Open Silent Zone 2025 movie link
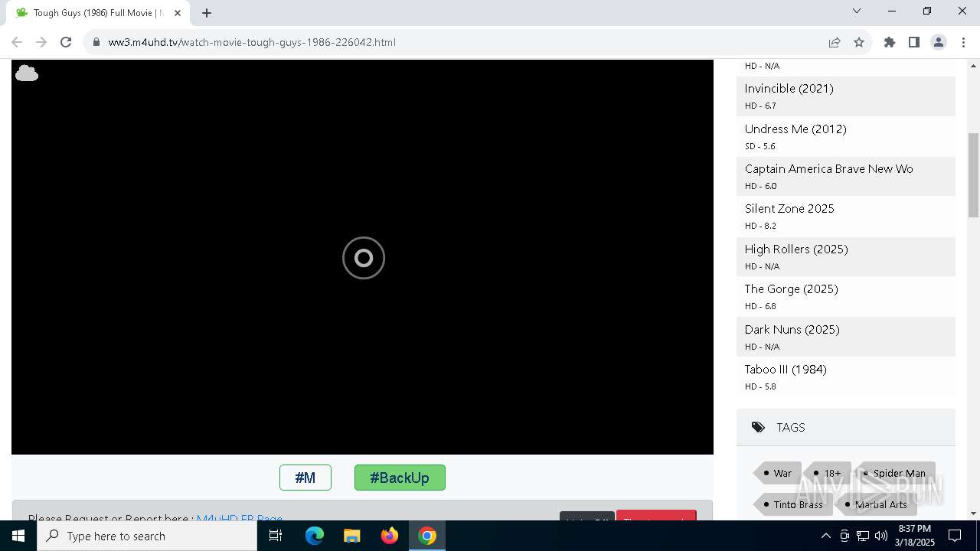The height and width of the screenshot is (551, 980). (x=789, y=209)
